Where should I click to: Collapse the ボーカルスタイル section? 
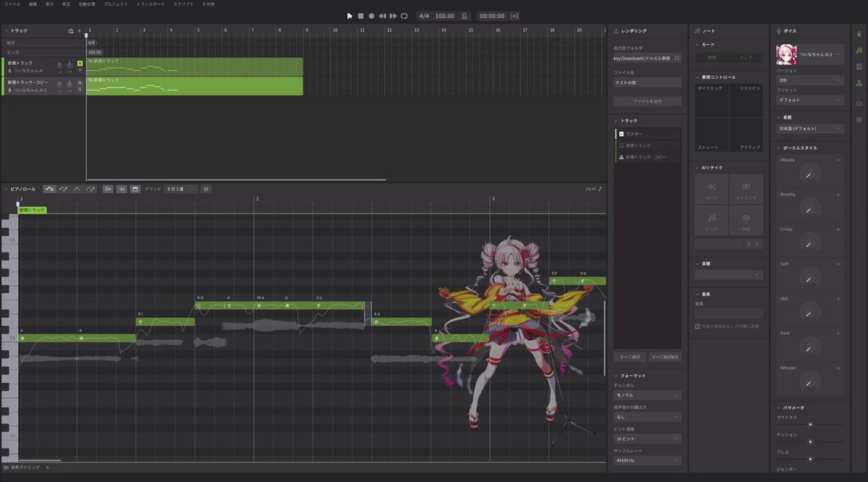779,148
